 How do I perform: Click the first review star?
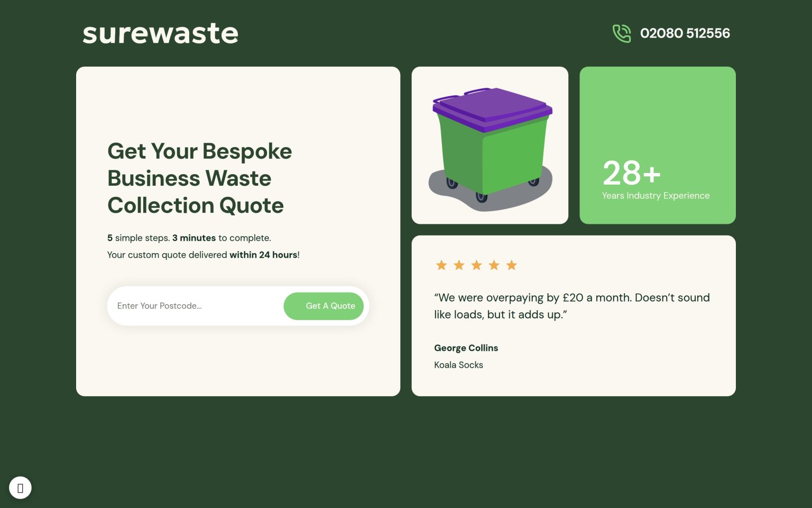(441, 265)
